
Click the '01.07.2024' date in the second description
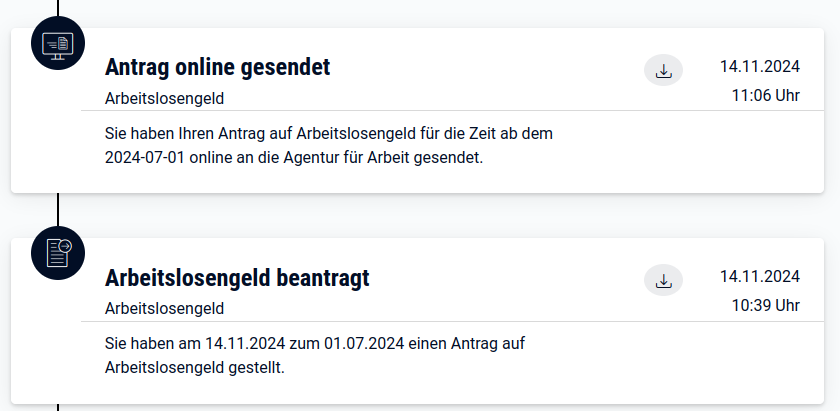coord(364,343)
